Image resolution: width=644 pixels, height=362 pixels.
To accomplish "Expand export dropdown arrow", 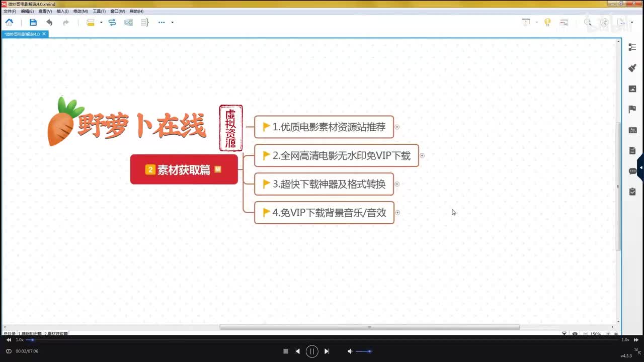I will pos(632,22).
